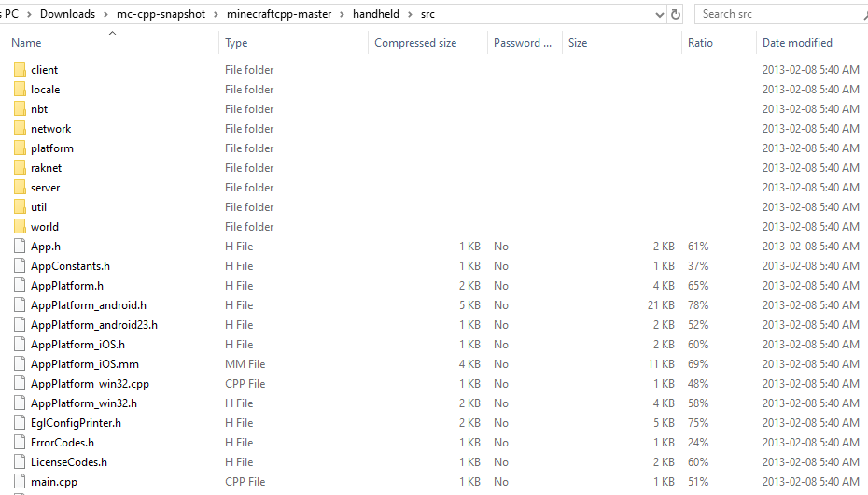The height and width of the screenshot is (495, 868).
Task: Sort by Password column header
Action: click(x=522, y=43)
